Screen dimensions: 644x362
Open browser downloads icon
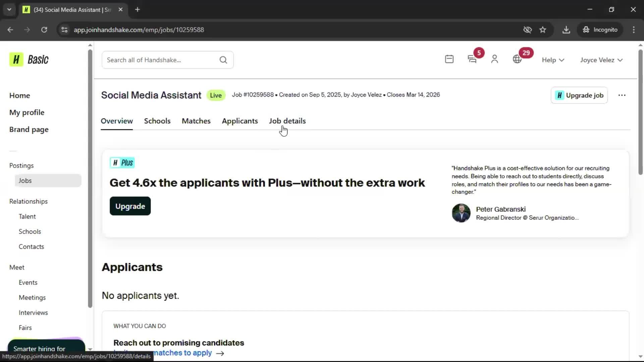(x=566, y=29)
